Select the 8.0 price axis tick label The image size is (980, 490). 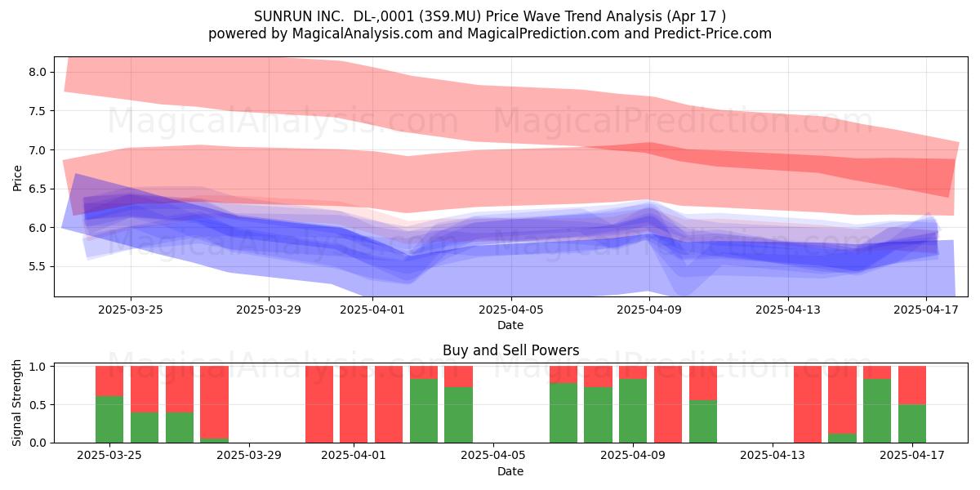(38, 72)
